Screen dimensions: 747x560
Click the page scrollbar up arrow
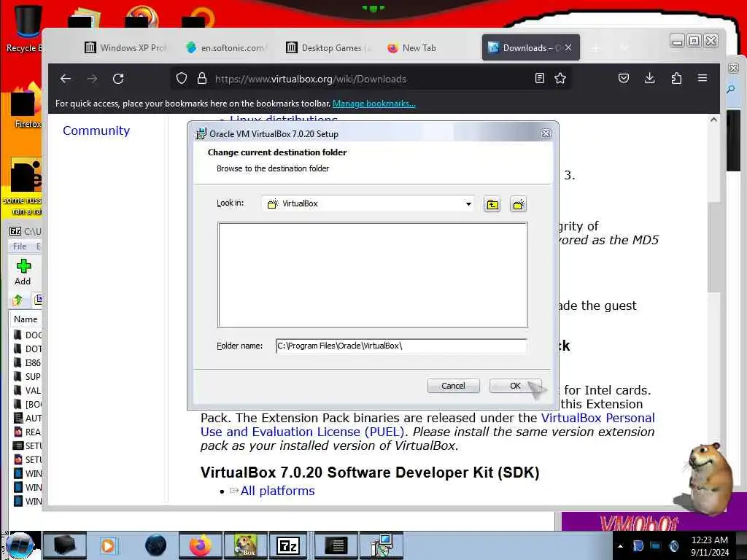click(x=713, y=120)
